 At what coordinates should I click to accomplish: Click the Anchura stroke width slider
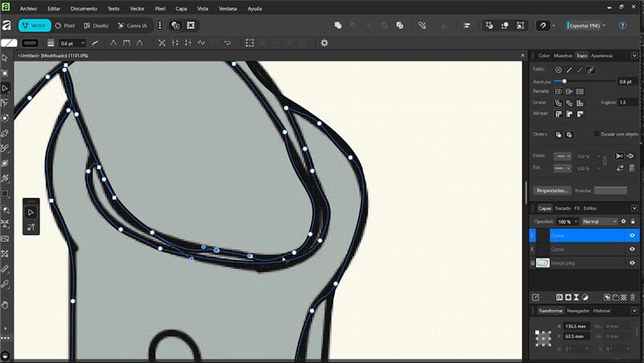tap(584, 81)
